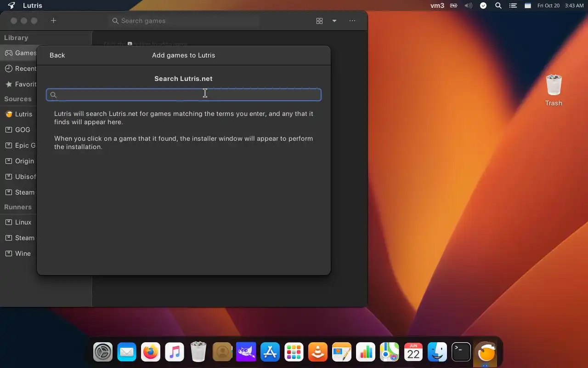This screenshot has height=368, width=588.
Task: Open Lutris app menu in menu bar
Action: (33, 6)
